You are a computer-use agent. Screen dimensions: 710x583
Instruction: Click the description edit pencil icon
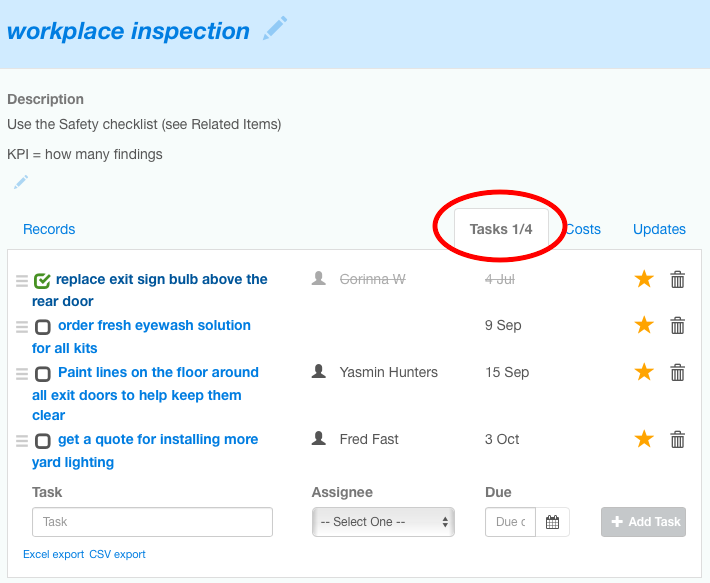[21, 182]
